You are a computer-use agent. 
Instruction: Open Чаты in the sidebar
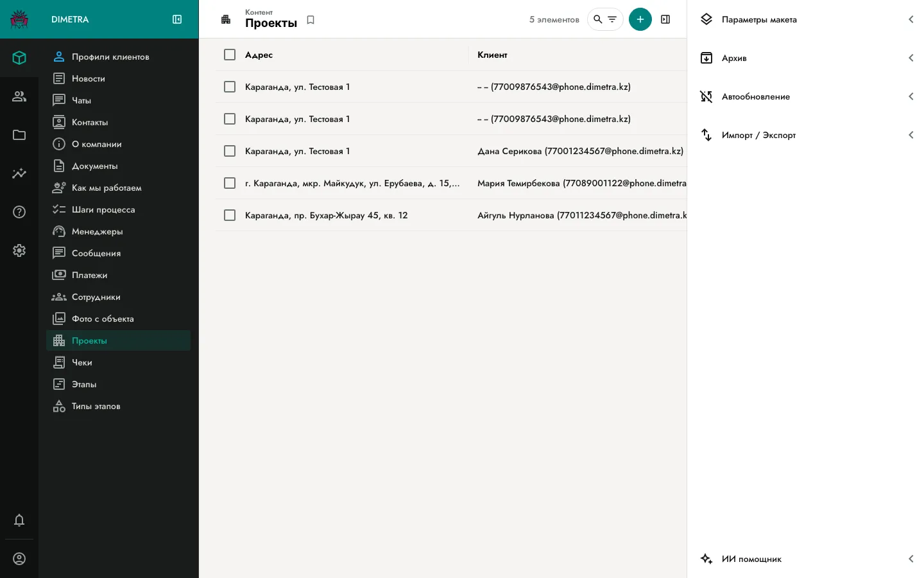[x=119, y=100]
